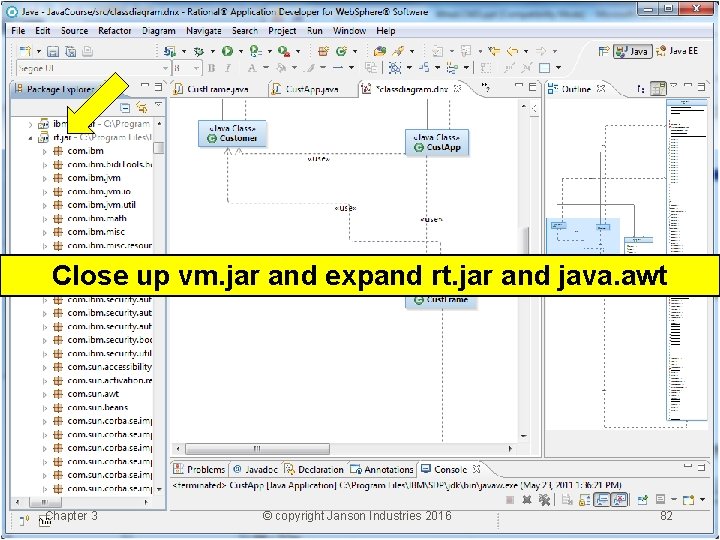Open the Run button dropdown arrow
Image resolution: width=720 pixels, height=540 pixels.
(240, 51)
